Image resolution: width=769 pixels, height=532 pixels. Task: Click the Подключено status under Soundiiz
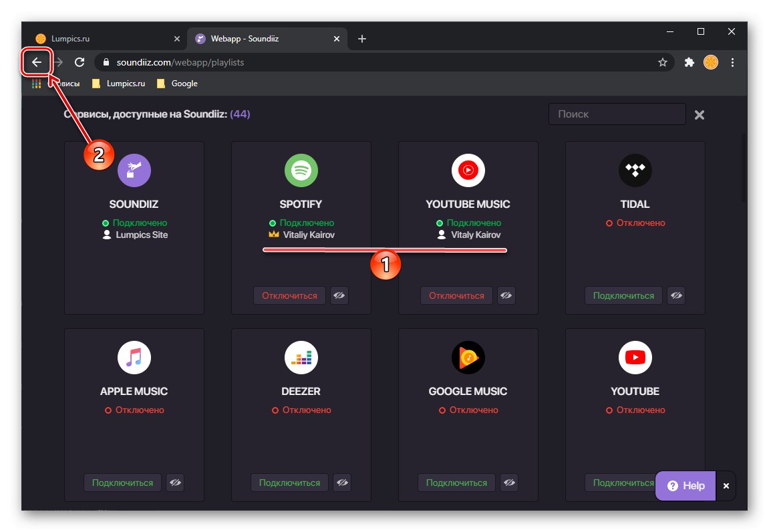point(140,223)
